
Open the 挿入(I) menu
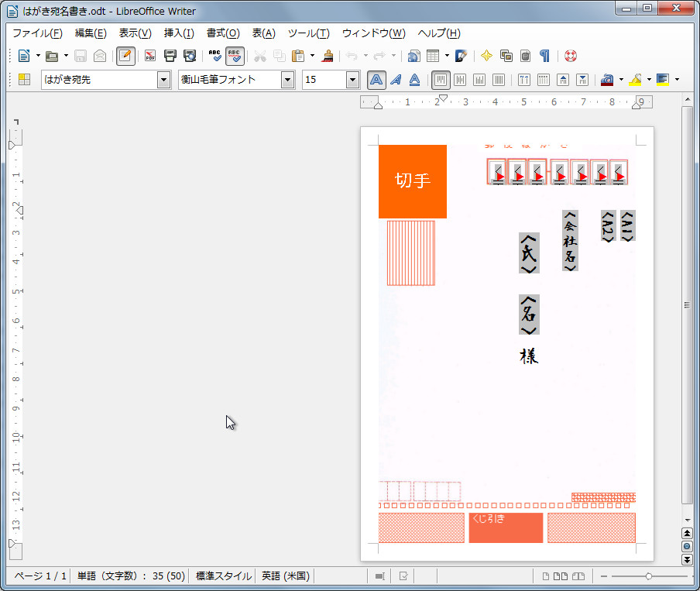click(x=179, y=33)
